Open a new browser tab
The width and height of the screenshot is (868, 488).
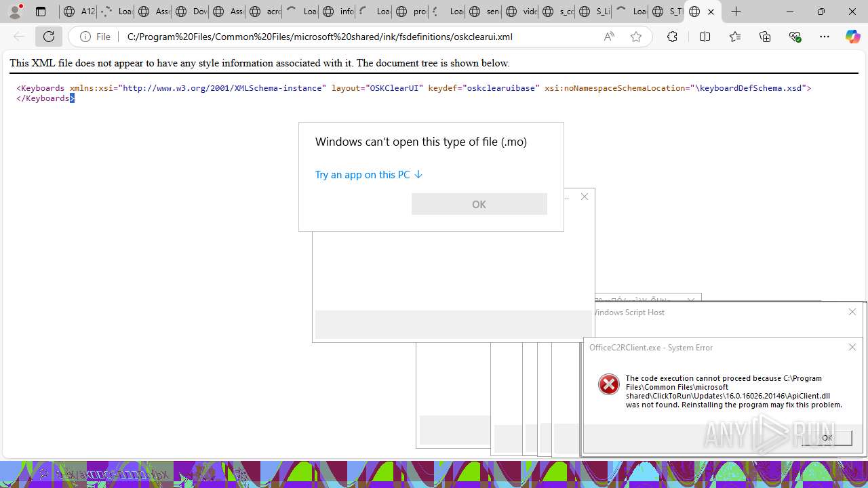pos(736,12)
